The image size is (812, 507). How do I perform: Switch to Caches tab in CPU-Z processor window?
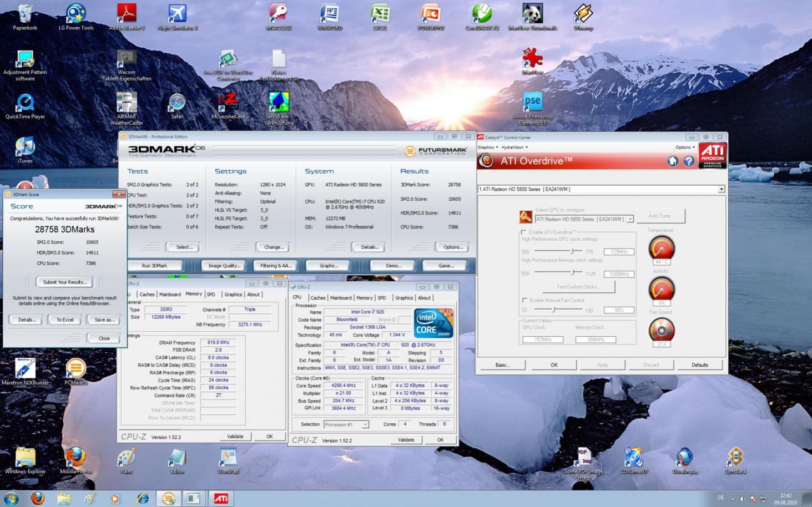point(317,298)
